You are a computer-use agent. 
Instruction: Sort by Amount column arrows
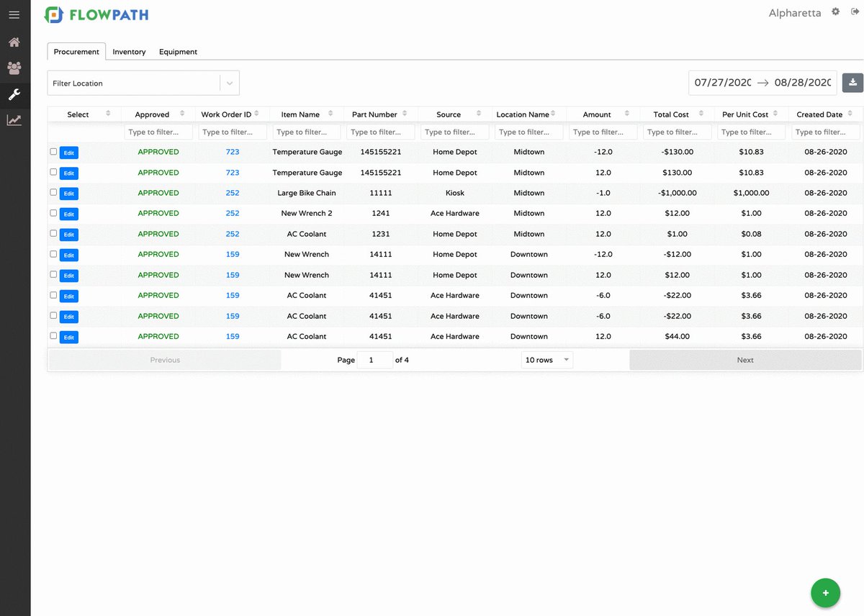point(627,114)
